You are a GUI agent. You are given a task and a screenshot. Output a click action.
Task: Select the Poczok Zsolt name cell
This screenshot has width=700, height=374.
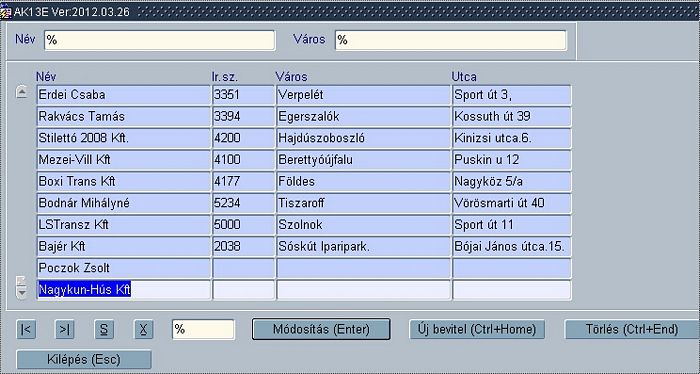[x=123, y=268]
